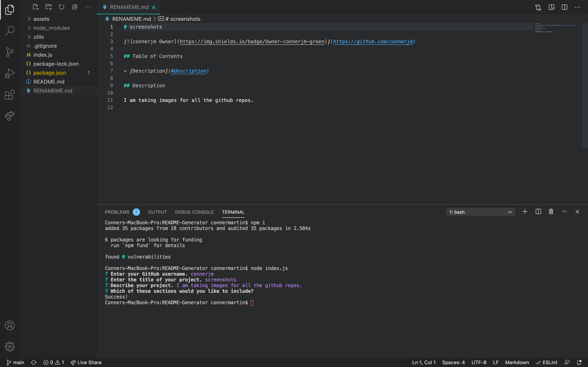Image resolution: width=588 pixels, height=367 pixels.
Task: Expand the node_modules folder
Action: pos(52,28)
